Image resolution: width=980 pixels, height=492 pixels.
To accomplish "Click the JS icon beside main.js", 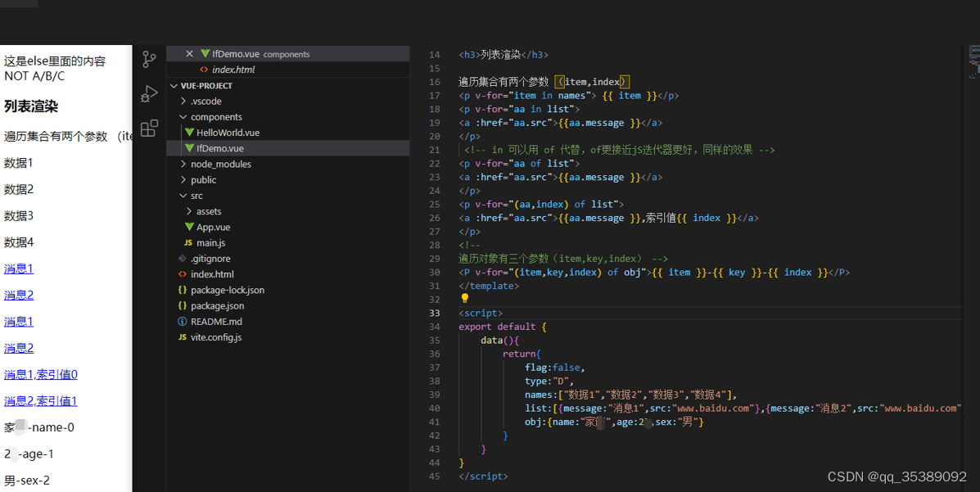I will click(x=188, y=242).
